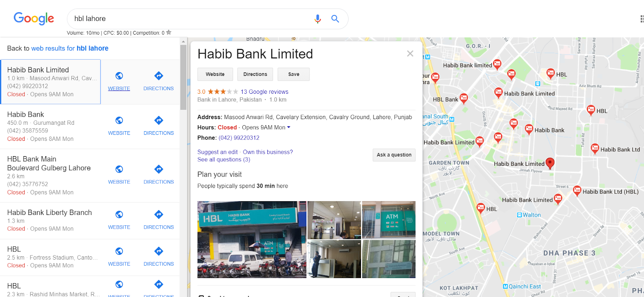Click the Ask a question button
Screen dimensions: 644x297
tap(394, 155)
